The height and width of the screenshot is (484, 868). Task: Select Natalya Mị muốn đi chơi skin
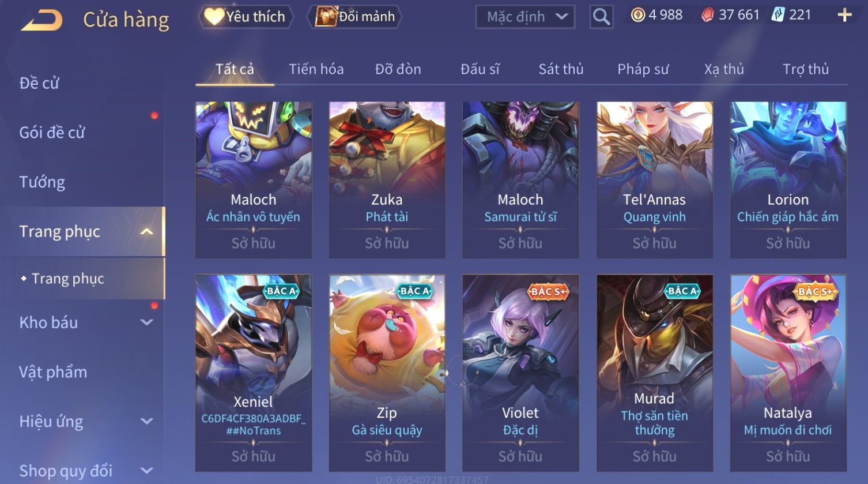(x=788, y=373)
